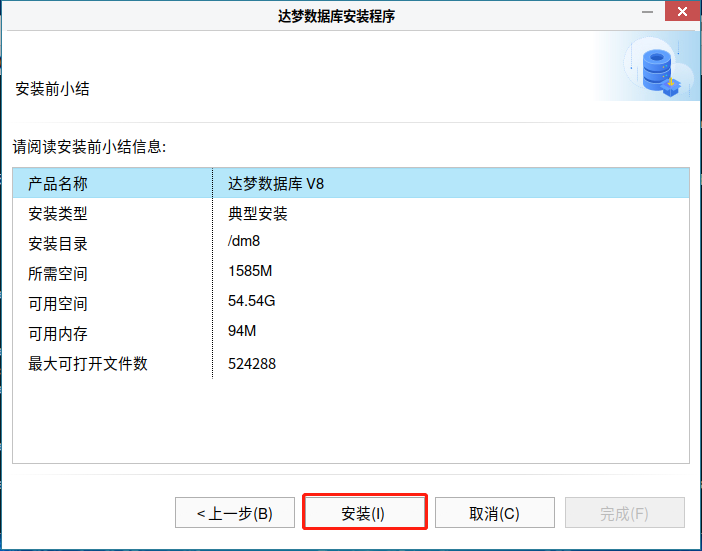Screen dimensions: 702x551
Task: Select the 最大可打开文件数 row label
Action: (88, 363)
